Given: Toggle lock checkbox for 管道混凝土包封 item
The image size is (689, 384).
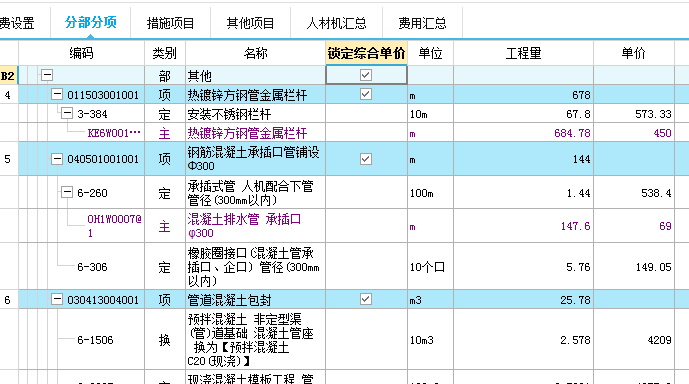Looking at the screenshot, I should [x=366, y=299].
